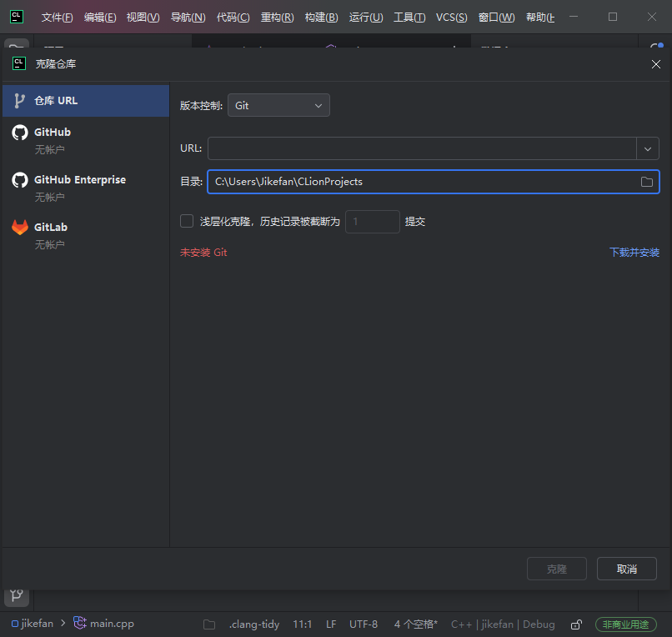The height and width of the screenshot is (637, 672).
Task: Click the 11:1 cursor position indicator
Action: 302,624
